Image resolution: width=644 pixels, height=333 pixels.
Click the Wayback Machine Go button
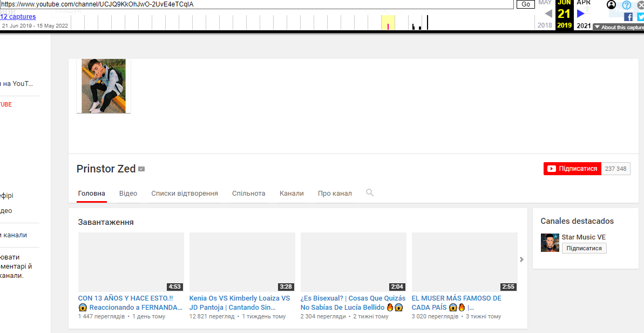525,4
